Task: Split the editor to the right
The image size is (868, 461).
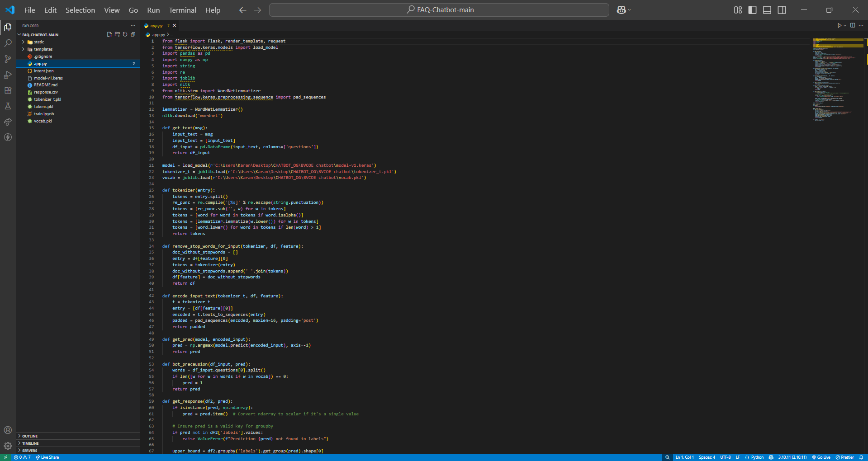Action: pos(853,25)
